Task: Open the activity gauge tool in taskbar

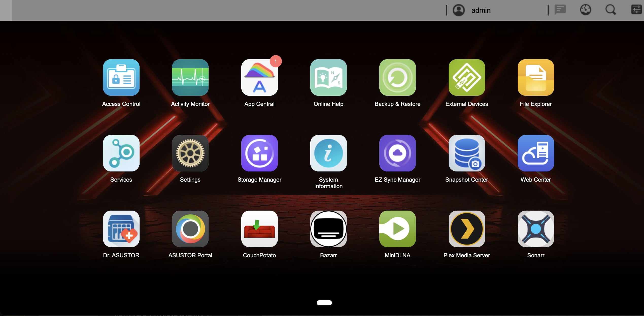Action: (x=586, y=10)
